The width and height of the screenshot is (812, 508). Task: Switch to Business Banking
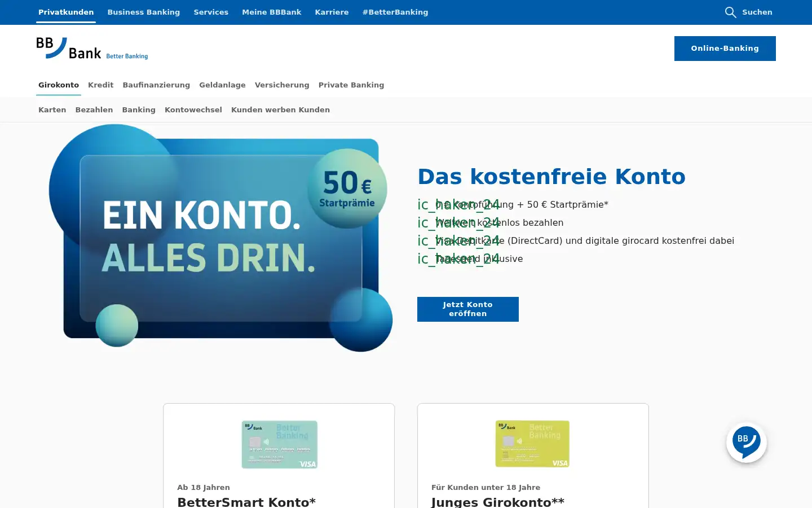[144, 12]
